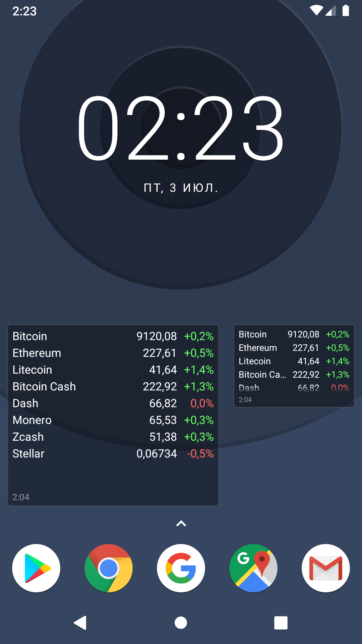
Task: Select the Stellar row in the large widget
Action: coord(113,454)
